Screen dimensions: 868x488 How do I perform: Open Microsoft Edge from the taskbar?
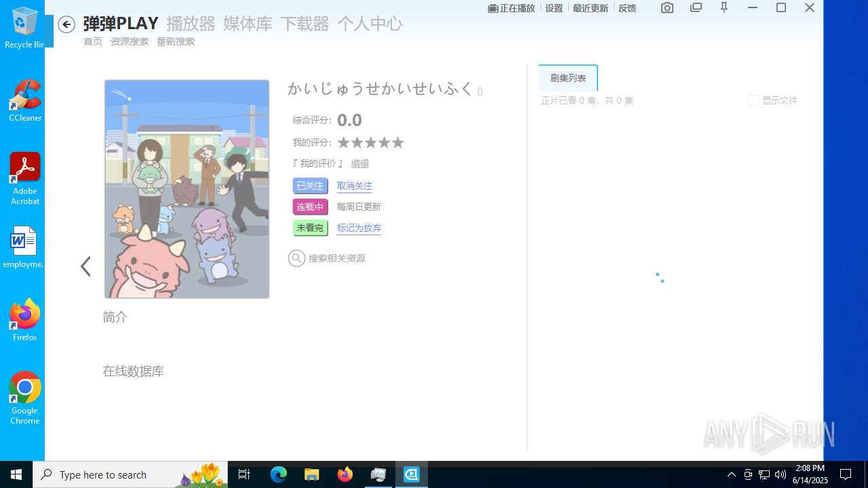(x=279, y=474)
